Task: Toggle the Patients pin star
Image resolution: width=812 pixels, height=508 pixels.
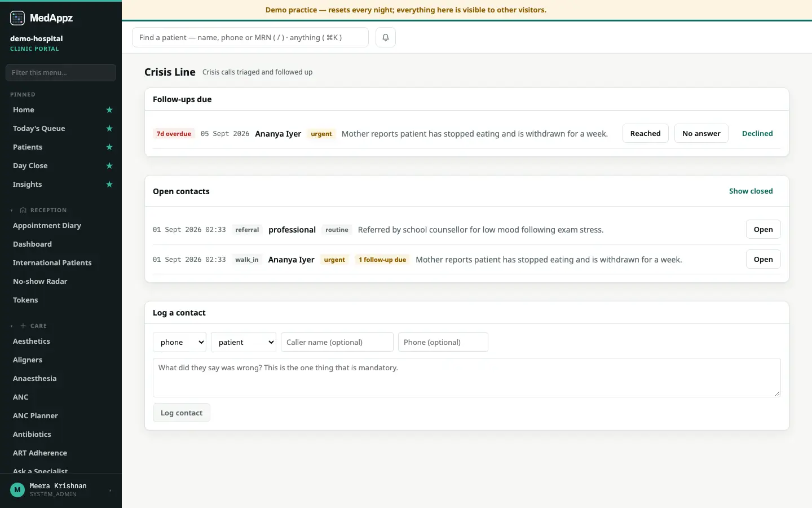Action: click(x=109, y=147)
